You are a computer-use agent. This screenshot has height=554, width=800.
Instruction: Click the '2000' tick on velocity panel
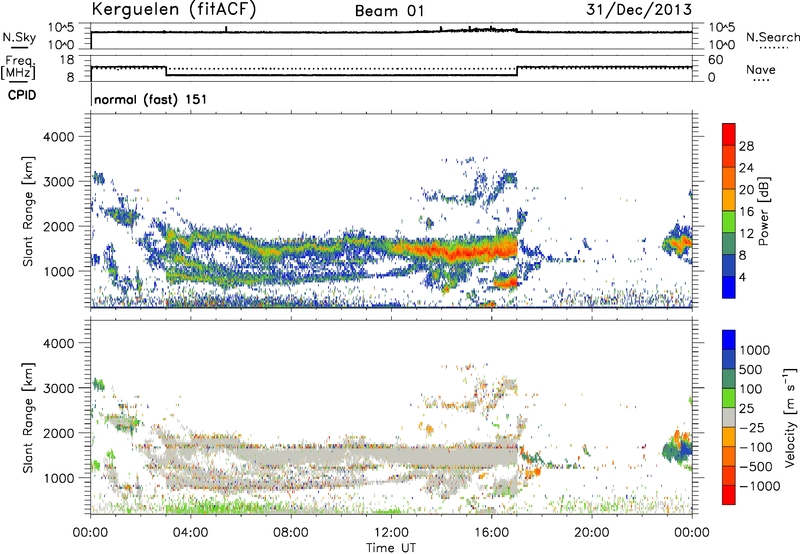pyautogui.click(x=58, y=433)
